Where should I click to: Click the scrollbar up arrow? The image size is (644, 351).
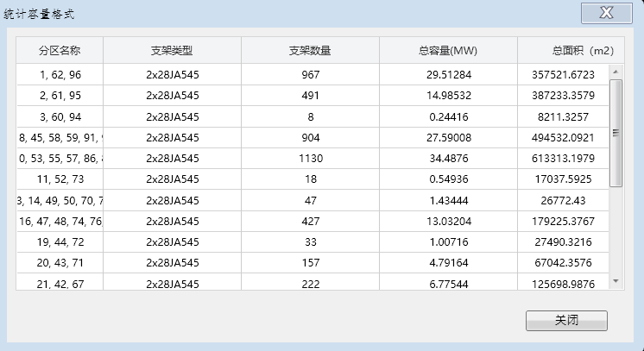pos(616,71)
